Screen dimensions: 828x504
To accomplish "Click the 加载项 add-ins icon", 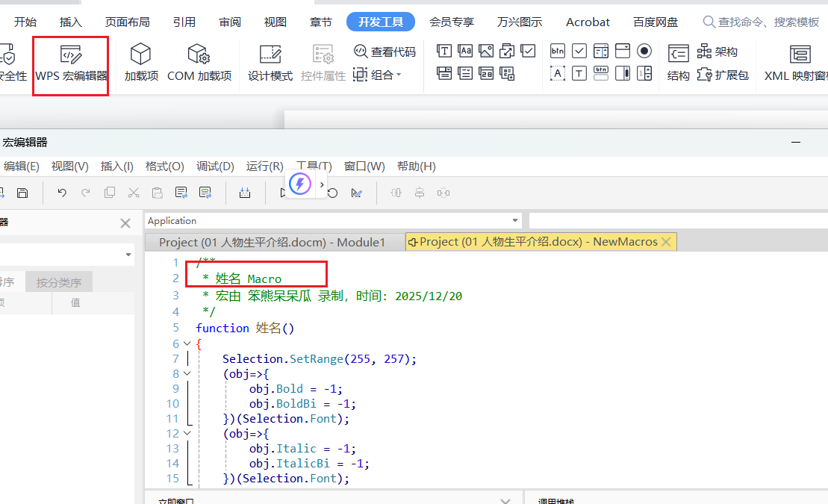I will 141,63.
